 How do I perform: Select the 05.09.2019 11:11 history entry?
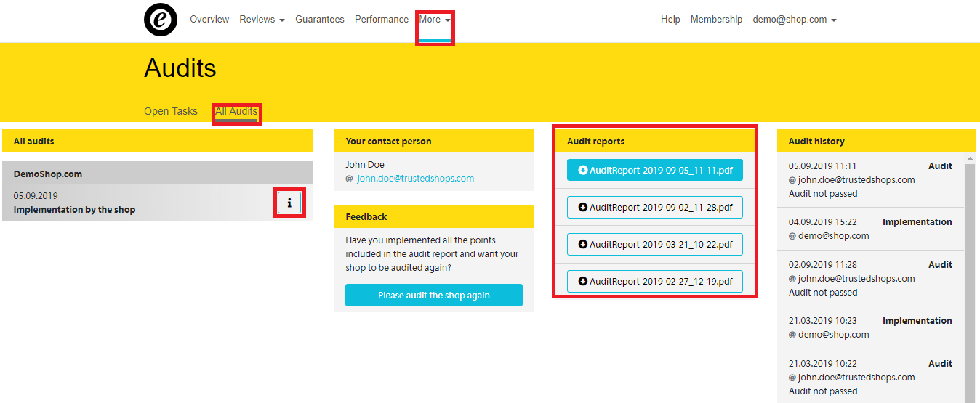(870, 179)
